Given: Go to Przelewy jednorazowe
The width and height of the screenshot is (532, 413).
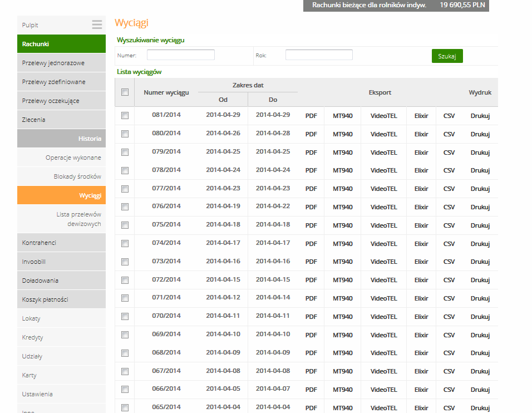Looking at the screenshot, I should [x=61, y=63].
